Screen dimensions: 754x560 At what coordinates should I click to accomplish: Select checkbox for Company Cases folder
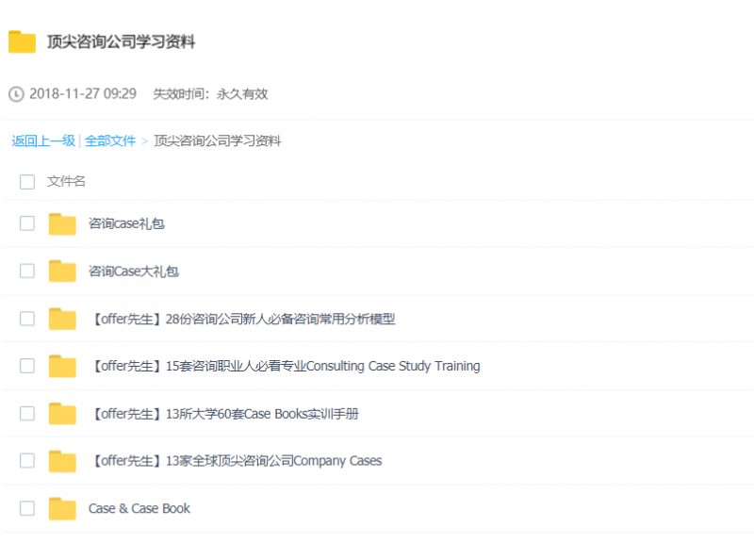(27, 460)
